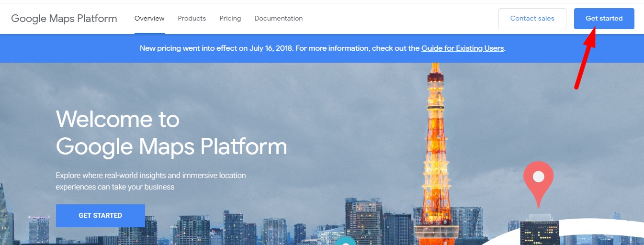This screenshot has width=644, height=245.
Task: Open the Guide for Existing Users link
Action: point(463,48)
